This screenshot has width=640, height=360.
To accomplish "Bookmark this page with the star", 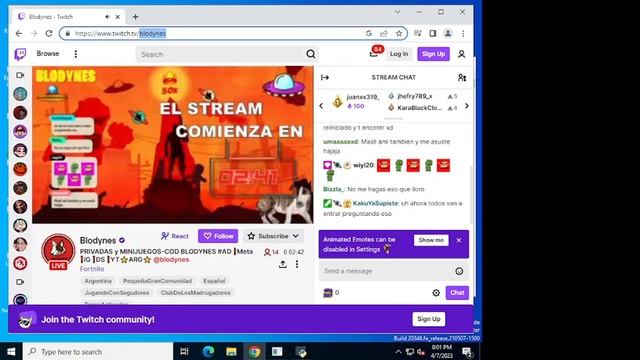I will tap(399, 33).
